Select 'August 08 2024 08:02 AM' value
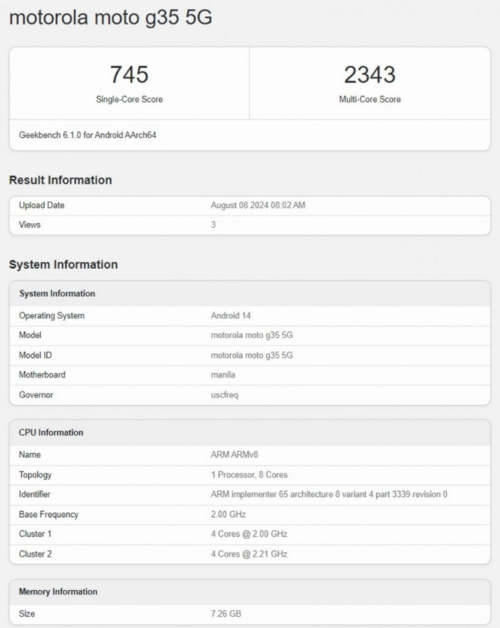500x628 pixels. (x=258, y=205)
